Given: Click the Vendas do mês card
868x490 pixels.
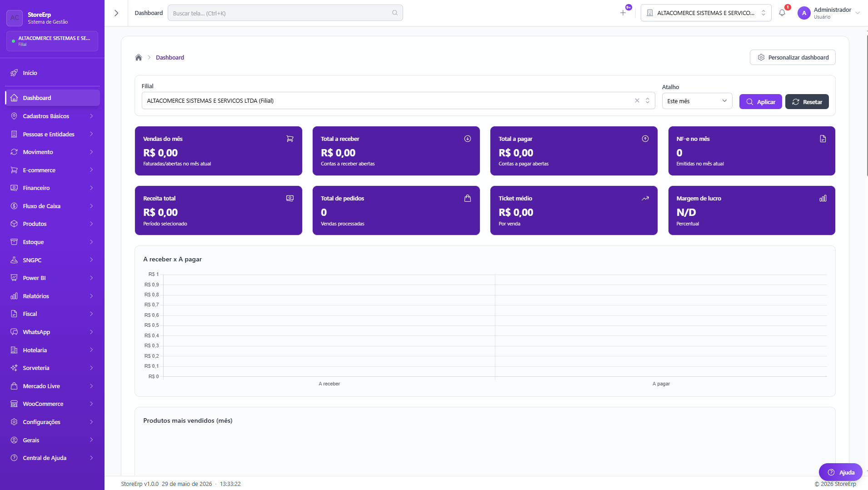Looking at the screenshot, I should pos(219,151).
